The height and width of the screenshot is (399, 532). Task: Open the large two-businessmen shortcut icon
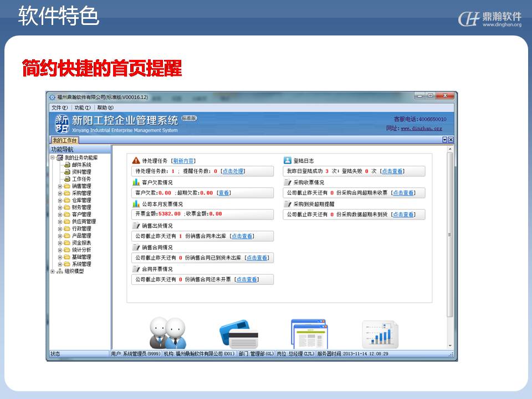[168, 333]
